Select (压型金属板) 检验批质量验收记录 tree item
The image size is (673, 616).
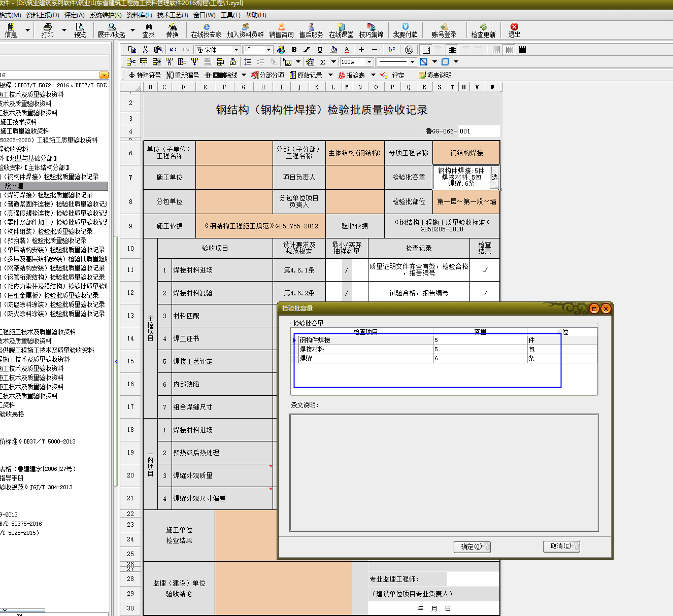click(49, 295)
